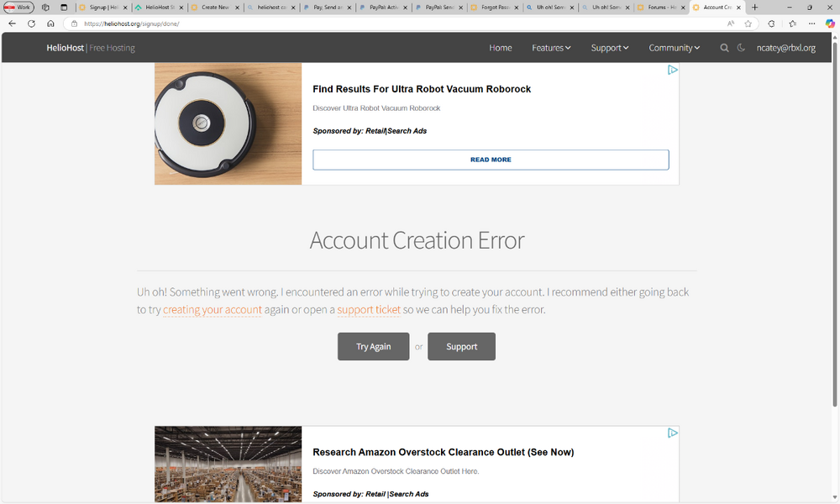Refresh the current page

[x=32, y=24]
